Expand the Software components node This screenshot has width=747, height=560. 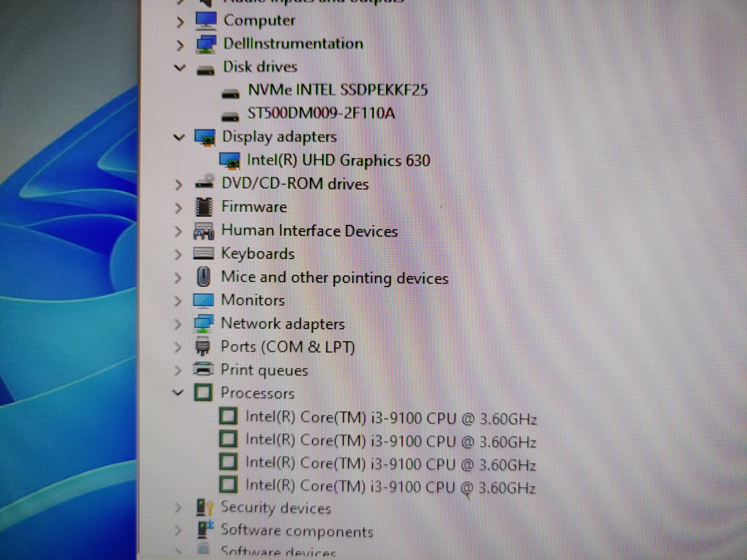point(178,530)
